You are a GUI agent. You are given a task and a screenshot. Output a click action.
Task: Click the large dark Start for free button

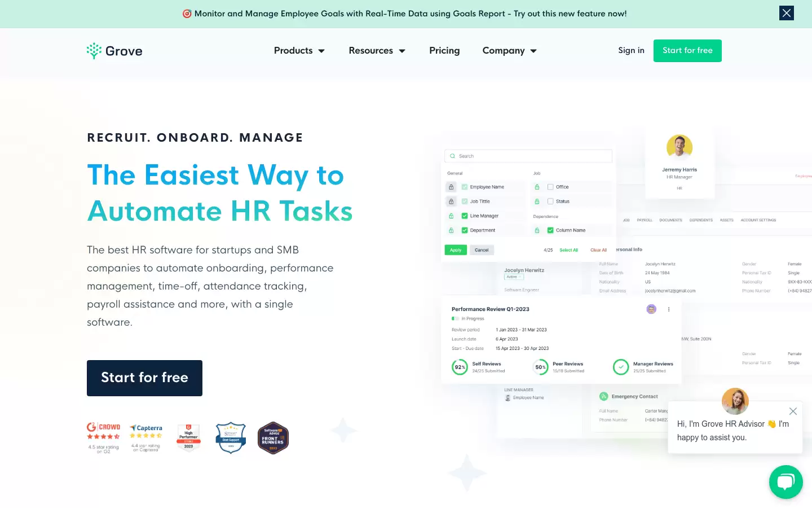tap(144, 378)
